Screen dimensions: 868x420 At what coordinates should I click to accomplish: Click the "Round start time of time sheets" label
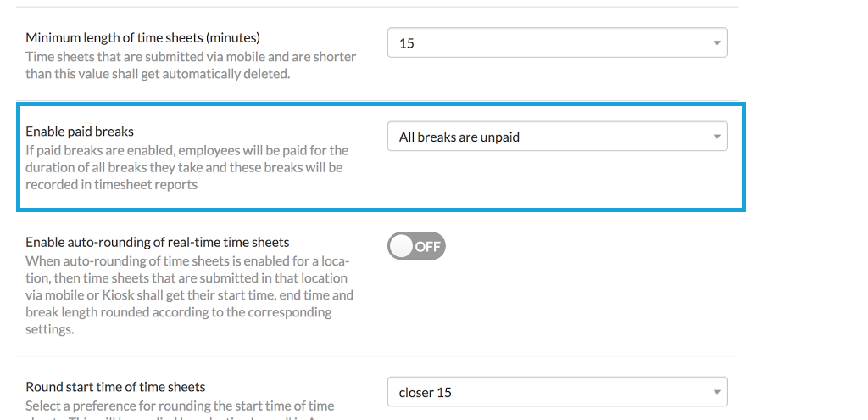[x=115, y=387]
